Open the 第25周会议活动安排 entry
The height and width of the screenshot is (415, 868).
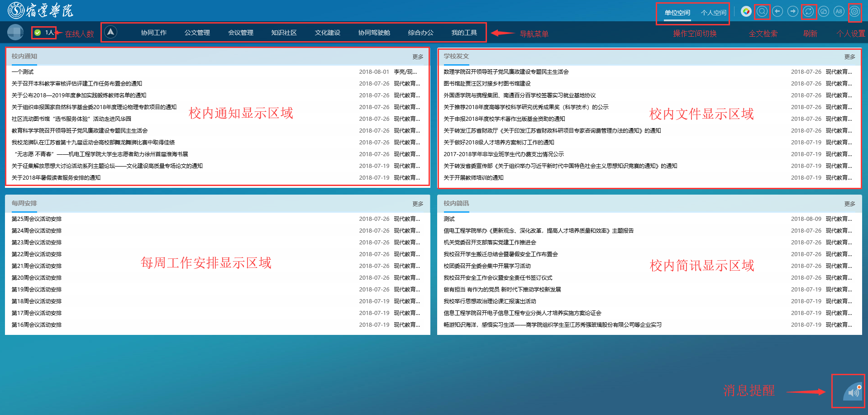[37, 219]
